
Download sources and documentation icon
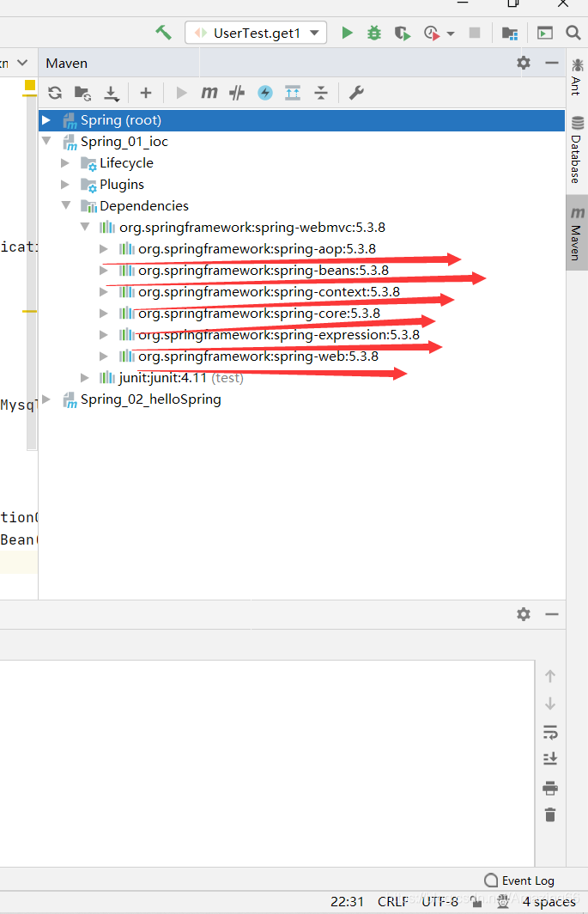pos(111,94)
